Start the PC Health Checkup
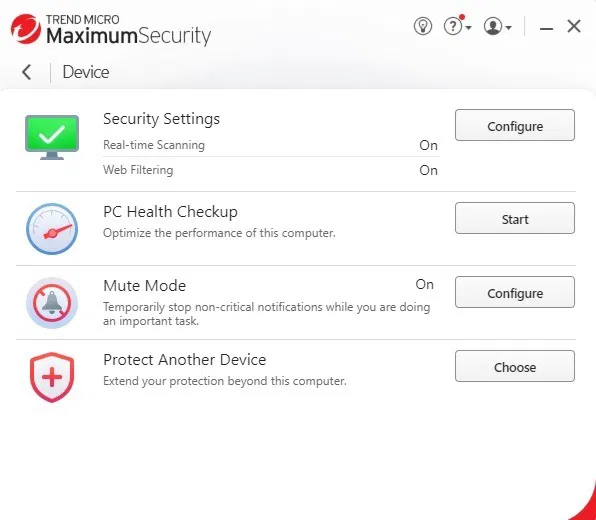 click(x=515, y=218)
